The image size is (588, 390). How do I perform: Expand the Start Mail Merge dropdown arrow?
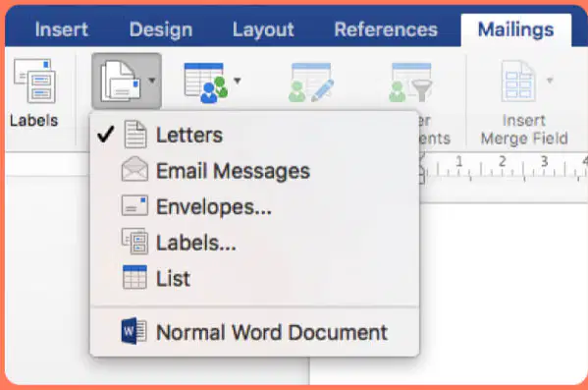click(152, 81)
